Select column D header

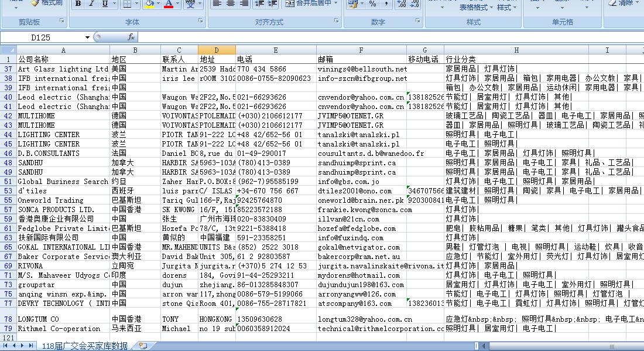(217, 50)
